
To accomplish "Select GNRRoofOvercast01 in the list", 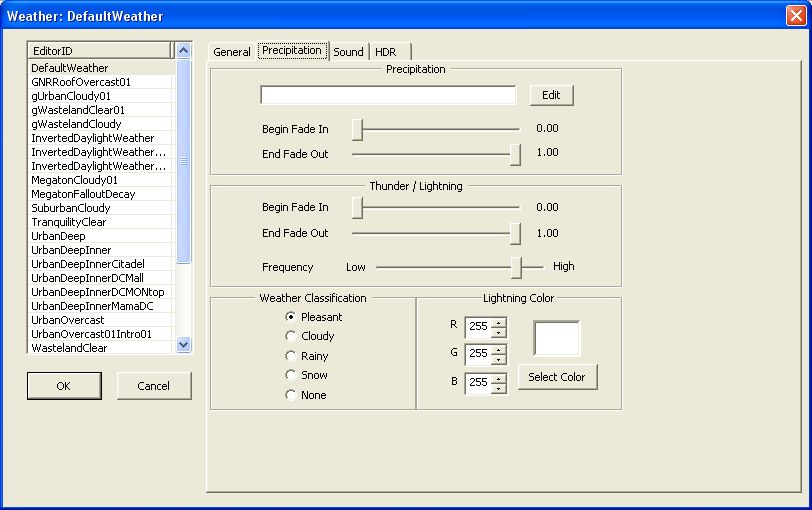I will [100, 82].
